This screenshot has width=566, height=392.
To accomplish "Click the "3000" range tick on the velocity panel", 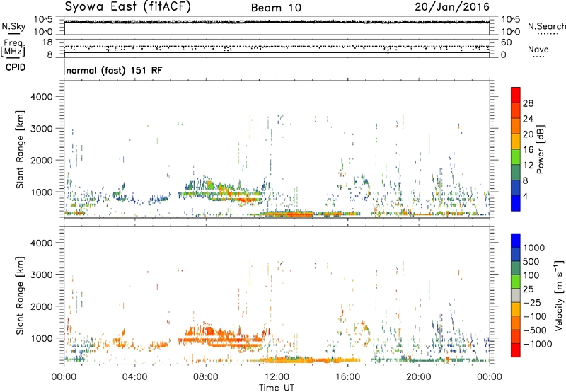I will (x=42, y=275).
